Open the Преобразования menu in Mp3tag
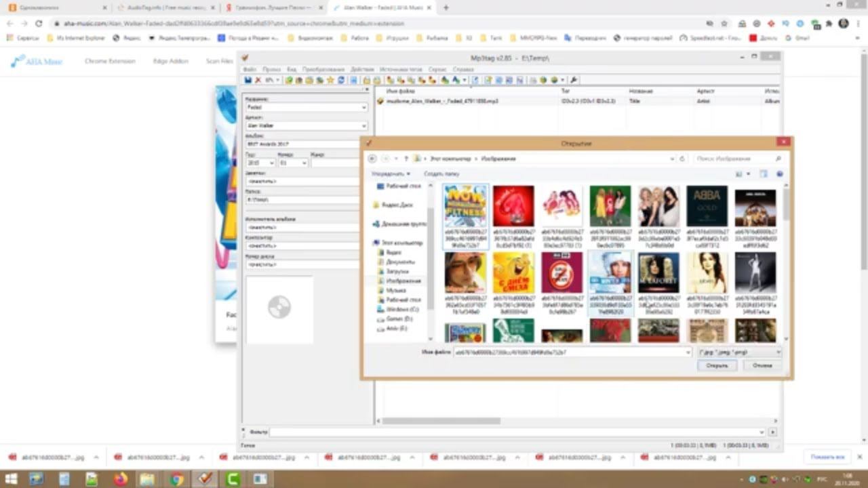 pos(323,69)
